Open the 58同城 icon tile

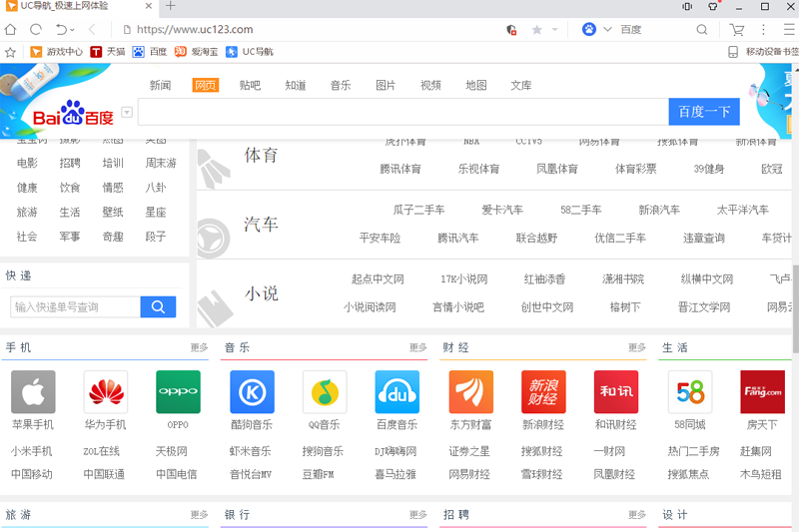coord(690,392)
